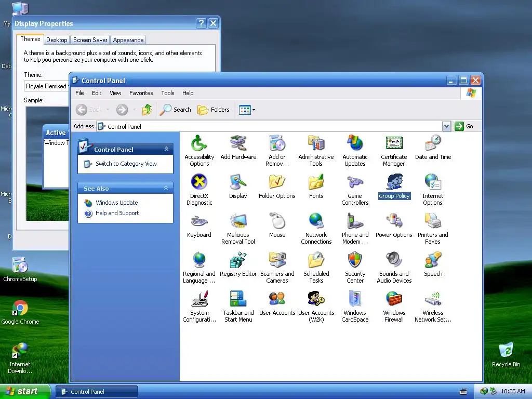Select the Recycle Bin desktop icon
This screenshot has height=399, width=532.
pos(506,354)
